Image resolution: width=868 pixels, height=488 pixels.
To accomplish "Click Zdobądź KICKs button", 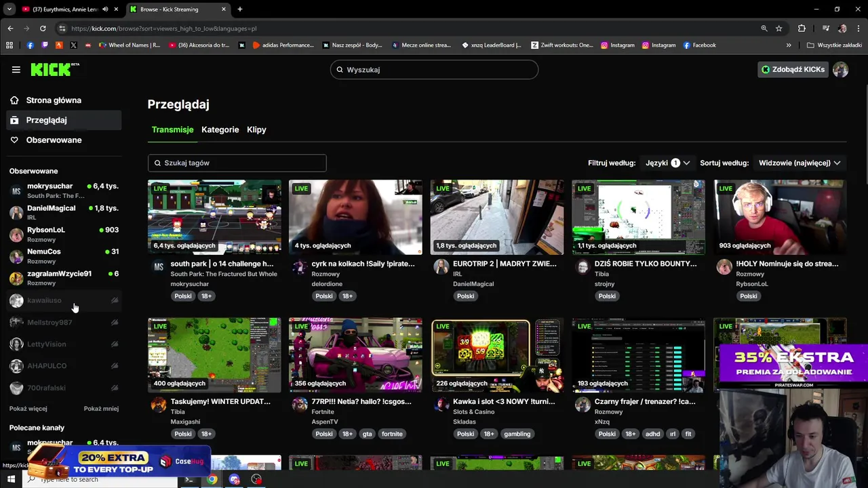I will click(x=793, y=69).
